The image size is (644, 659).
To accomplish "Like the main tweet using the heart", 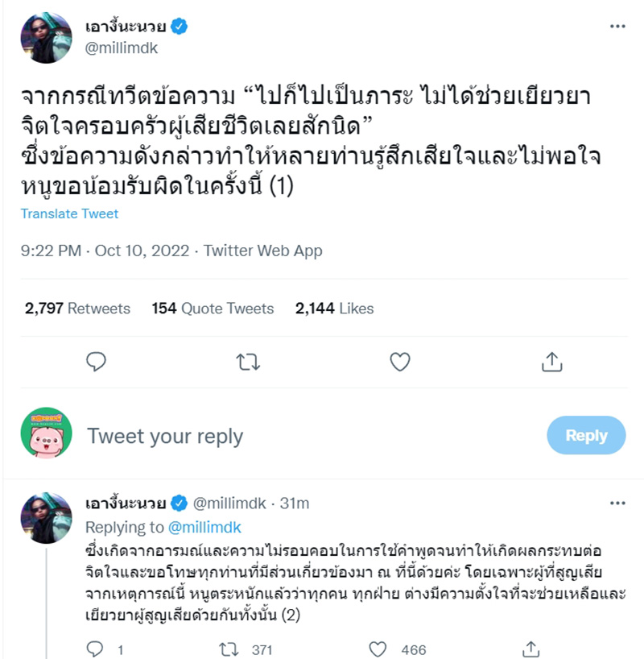I will [x=398, y=363].
